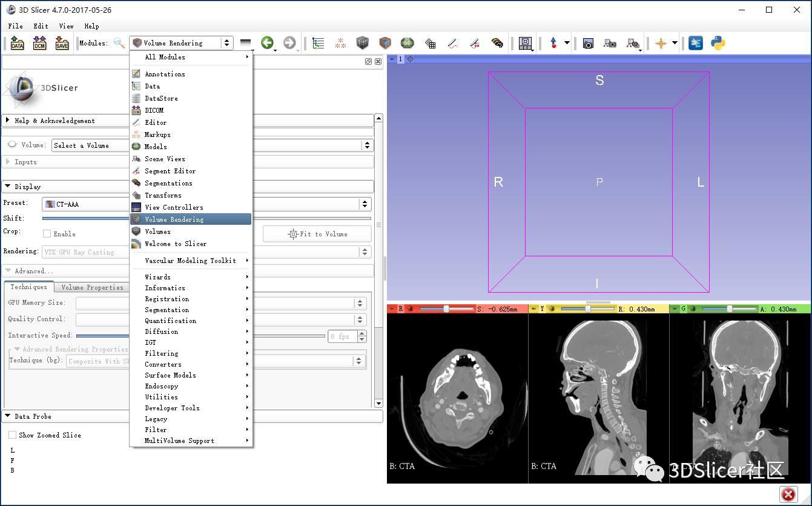The image size is (812, 506).
Task: Click the SAVE scene icon
Action: point(62,43)
